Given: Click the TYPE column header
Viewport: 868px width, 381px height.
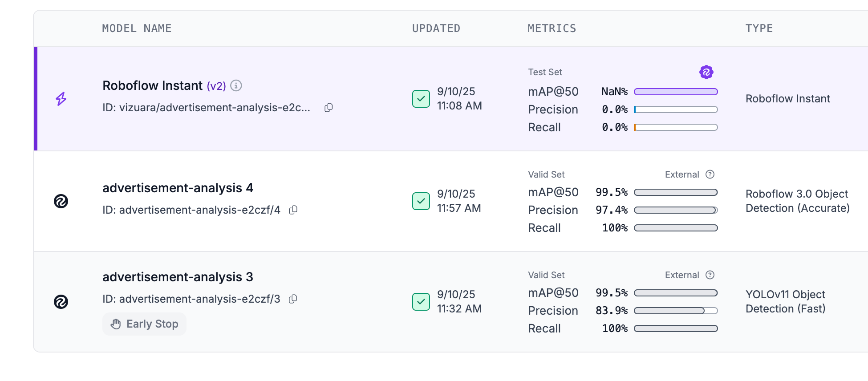Looking at the screenshot, I should (759, 28).
